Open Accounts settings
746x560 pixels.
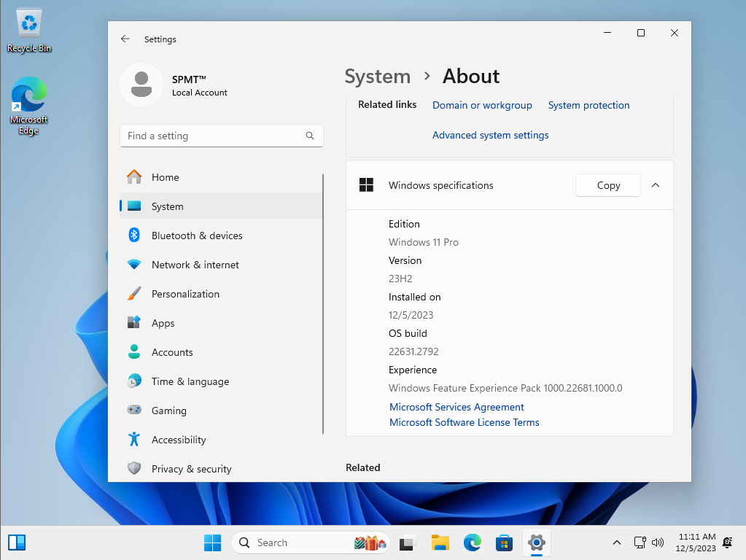(221, 352)
